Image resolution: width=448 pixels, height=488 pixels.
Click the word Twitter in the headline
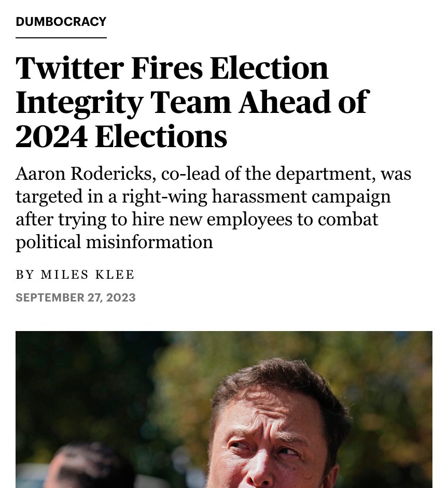pyautogui.click(x=70, y=67)
